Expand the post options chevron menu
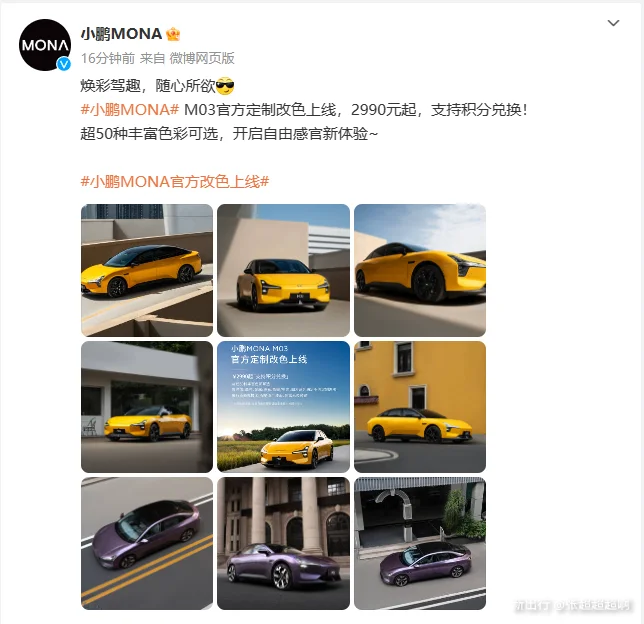Screen dimensions: 644x624 pyautogui.click(x=613, y=23)
